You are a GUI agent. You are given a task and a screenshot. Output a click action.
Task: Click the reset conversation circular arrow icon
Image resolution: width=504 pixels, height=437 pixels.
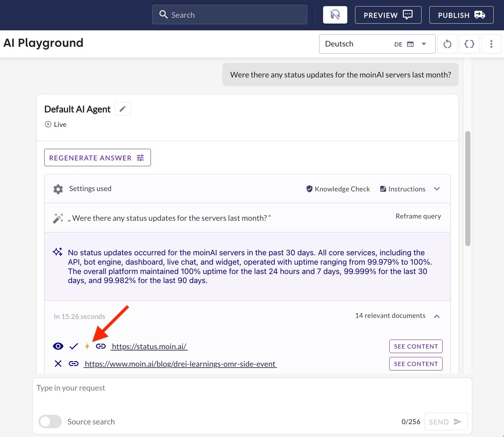[447, 44]
